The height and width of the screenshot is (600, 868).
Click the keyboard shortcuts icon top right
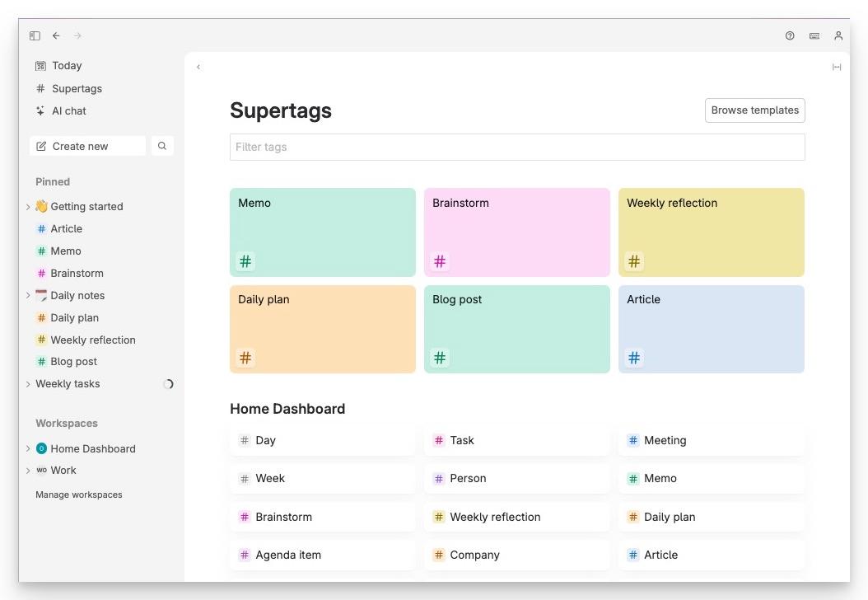pyautogui.click(x=814, y=35)
